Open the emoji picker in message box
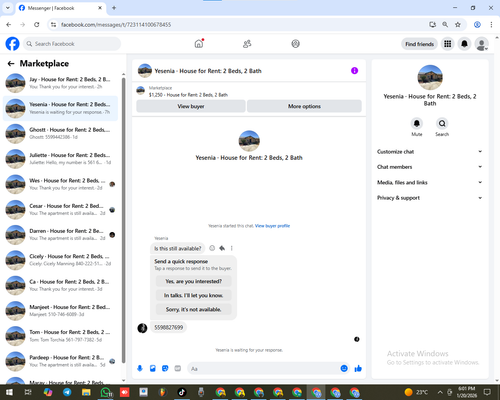Image resolution: width=500 pixels, height=400 pixels. pos(344,368)
